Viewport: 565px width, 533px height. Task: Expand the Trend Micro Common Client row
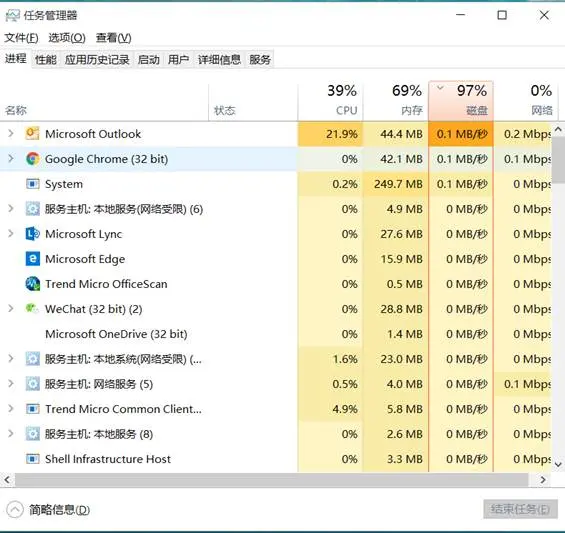tap(10, 409)
